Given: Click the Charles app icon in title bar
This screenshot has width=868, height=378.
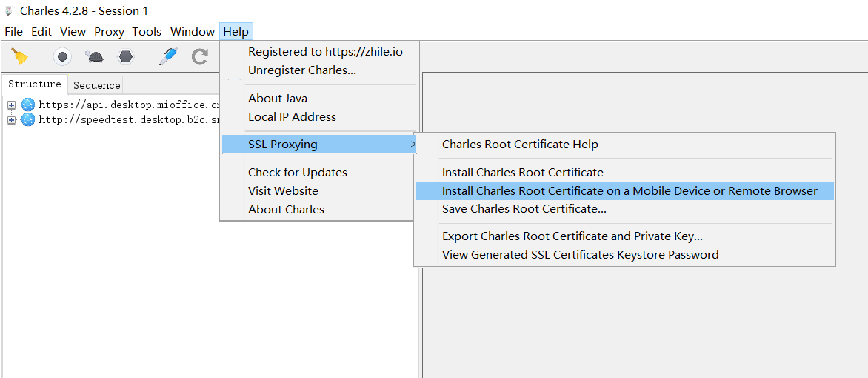Looking at the screenshot, I should click(x=9, y=10).
